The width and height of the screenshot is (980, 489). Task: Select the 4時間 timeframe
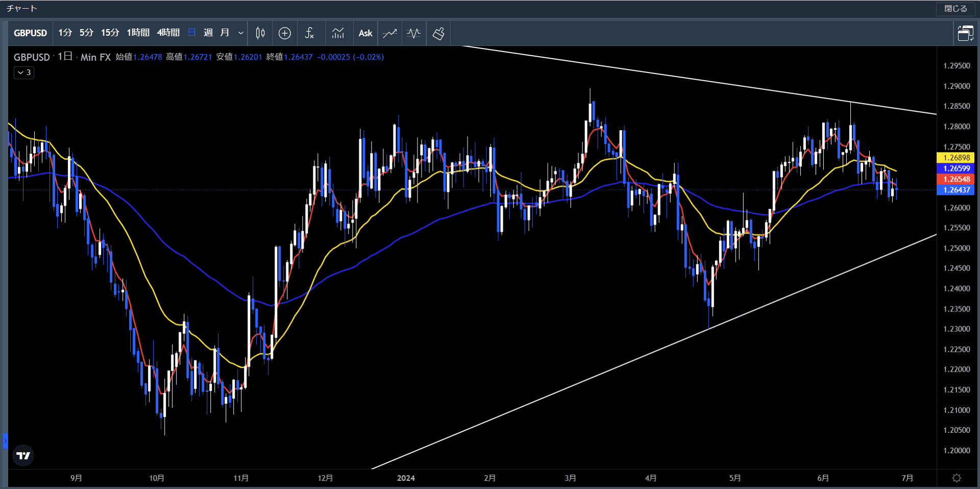point(168,33)
